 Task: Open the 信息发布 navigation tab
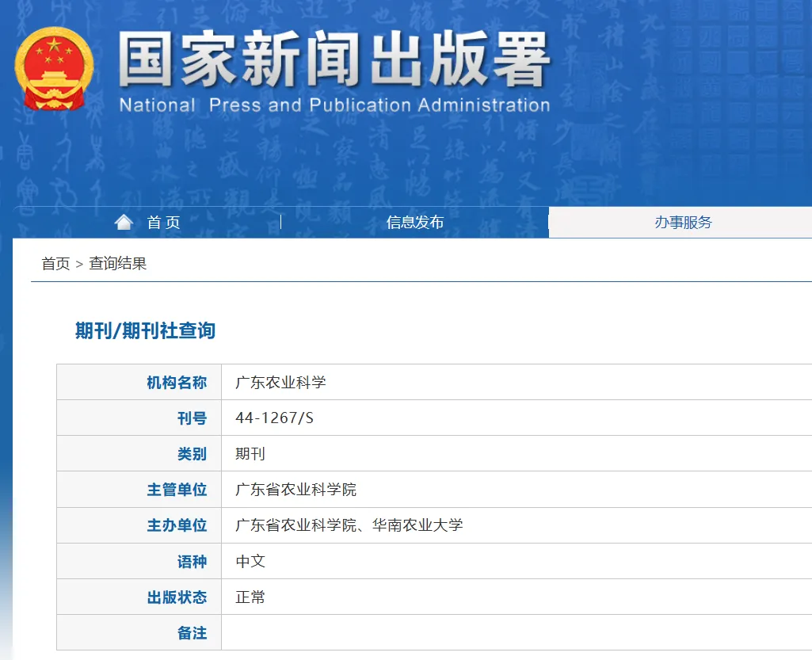pos(415,222)
